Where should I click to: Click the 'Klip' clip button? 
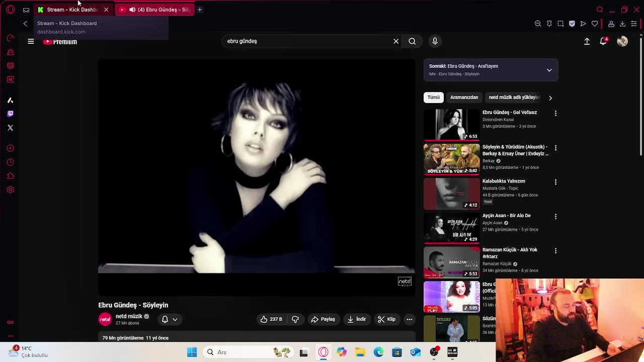pyautogui.click(x=386, y=319)
